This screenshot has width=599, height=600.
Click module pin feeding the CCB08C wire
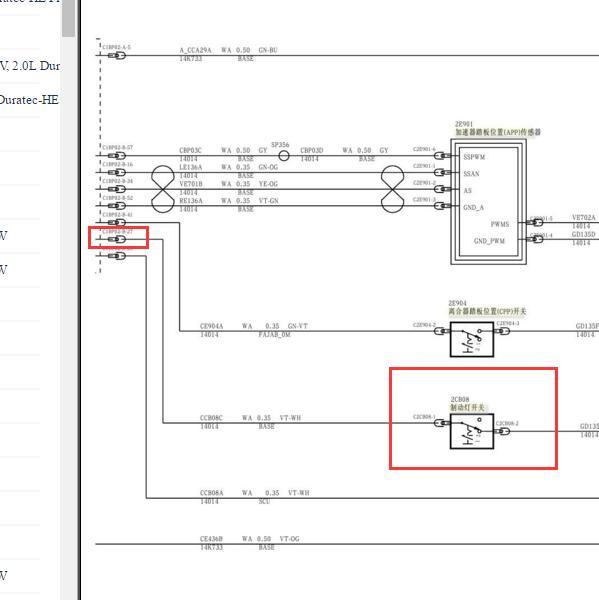coord(117,239)
